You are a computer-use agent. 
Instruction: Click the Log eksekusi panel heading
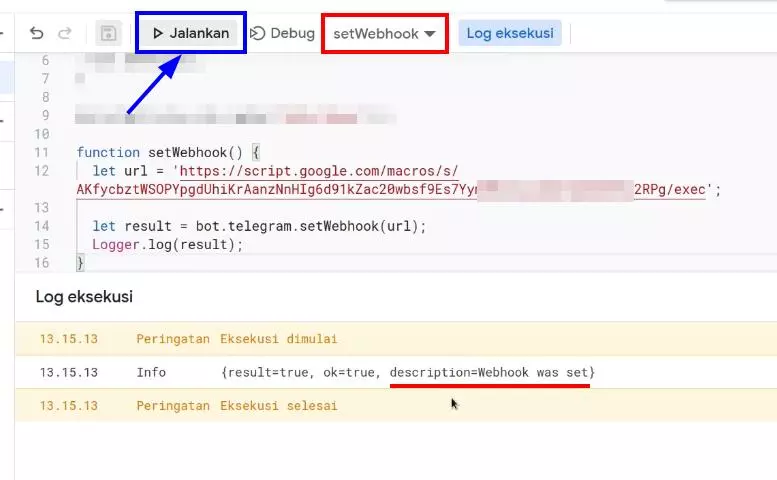coord(84,296)
